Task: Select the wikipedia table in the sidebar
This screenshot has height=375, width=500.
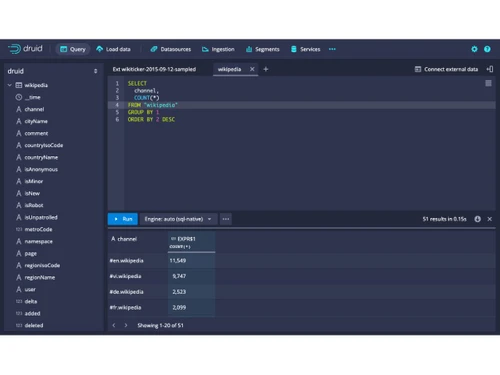Action: [x=36, y=85]
